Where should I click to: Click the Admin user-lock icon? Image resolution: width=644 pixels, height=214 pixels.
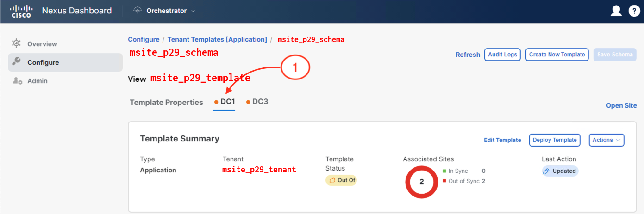(17, 81)
